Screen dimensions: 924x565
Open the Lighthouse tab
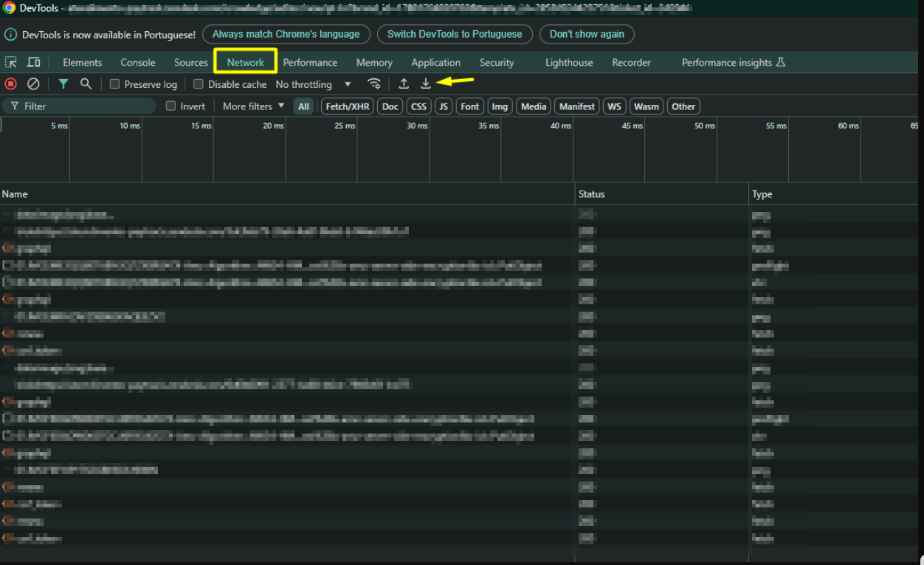pyautogui.click(x=569, y=63)
